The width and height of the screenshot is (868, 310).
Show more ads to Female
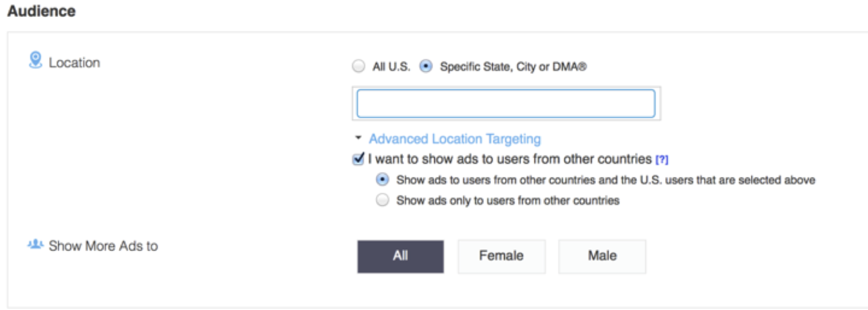click(502, 256)
